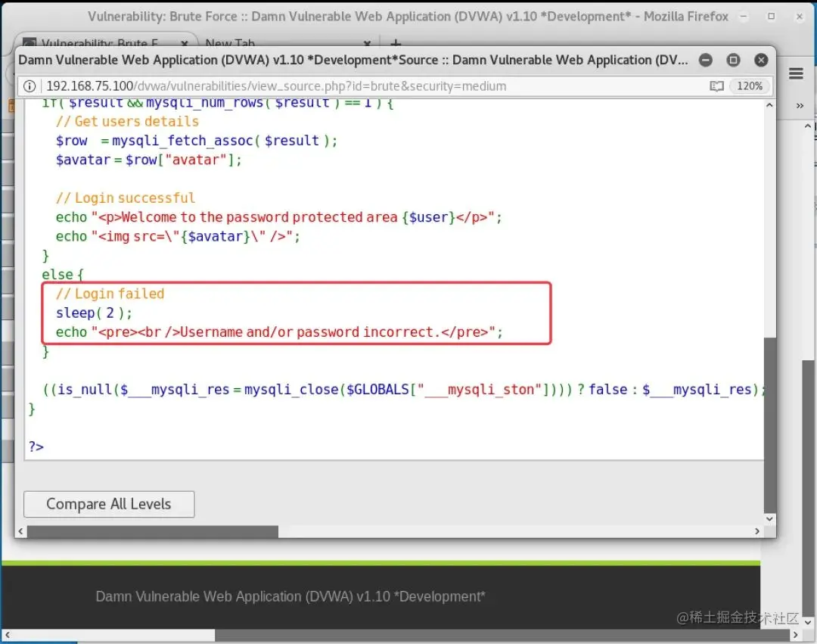Maximize the main Firefox window
This screenshot has width=817, height=644.
click(771, 17)
